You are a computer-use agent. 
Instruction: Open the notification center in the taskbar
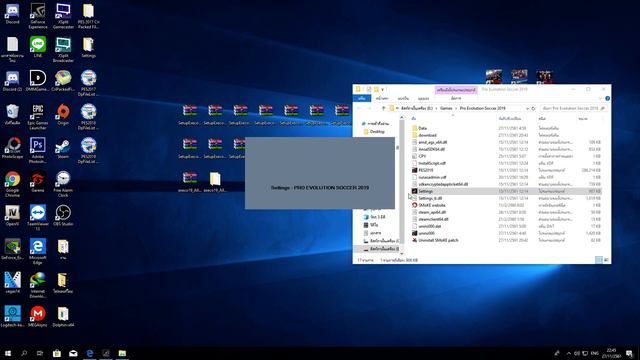(x=629, y=353)
